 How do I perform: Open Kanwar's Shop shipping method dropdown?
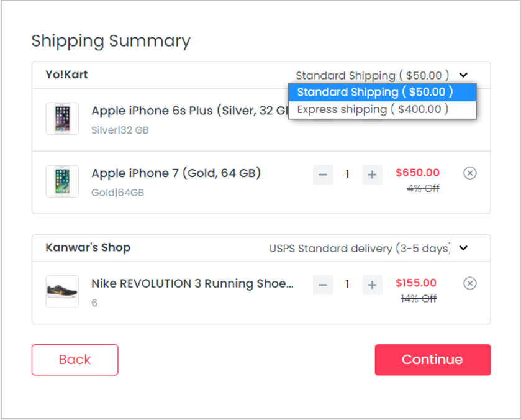tap(463, 249)
